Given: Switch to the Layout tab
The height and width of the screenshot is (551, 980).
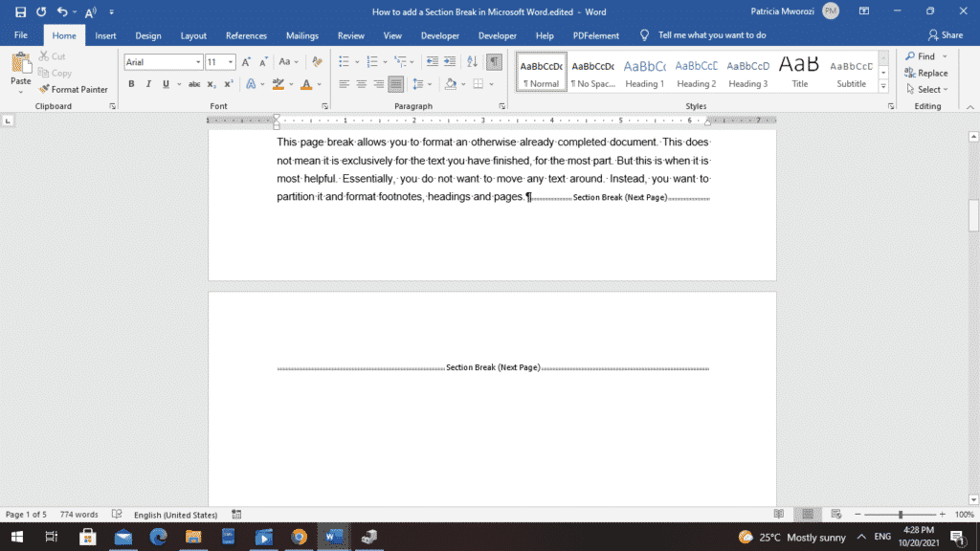Looking at the screenshot, I should [x=193, y=35].
